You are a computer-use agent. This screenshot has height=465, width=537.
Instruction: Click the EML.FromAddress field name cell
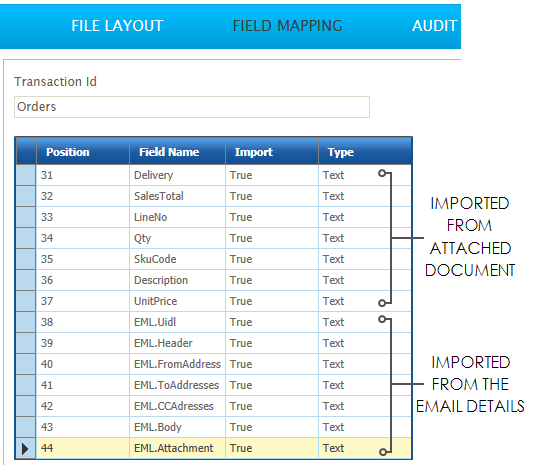tap(177, 364)
